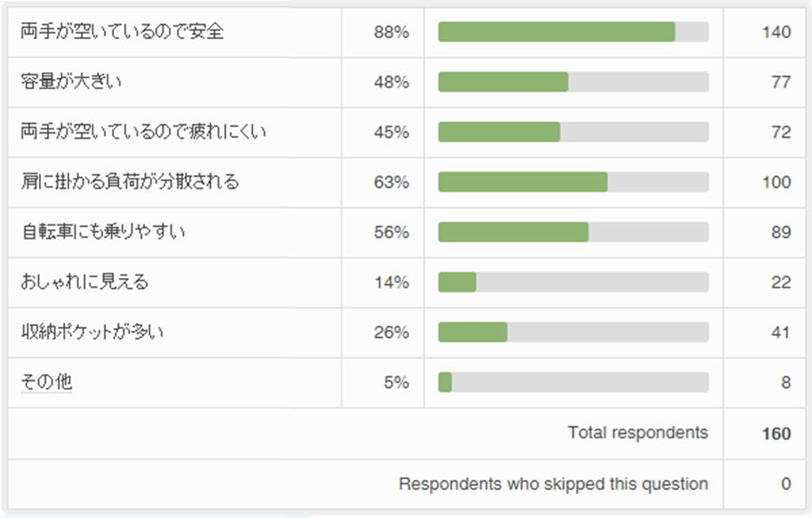Click the response count 140
The image size is (812, 518).
coord(776,32)
